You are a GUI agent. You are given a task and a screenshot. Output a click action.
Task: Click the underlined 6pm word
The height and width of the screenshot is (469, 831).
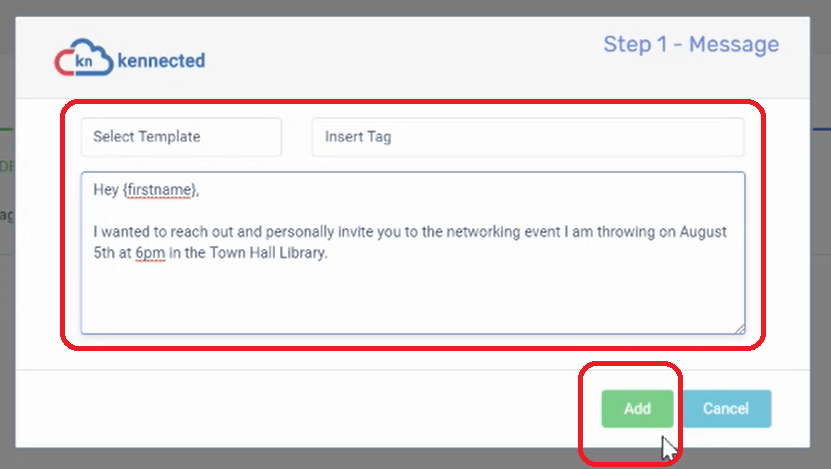point(150,253)
